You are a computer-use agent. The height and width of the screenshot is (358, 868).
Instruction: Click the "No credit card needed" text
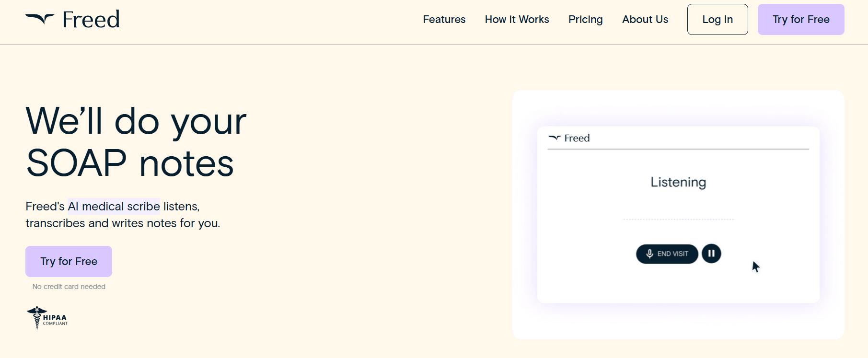click(x=69, y=287)
